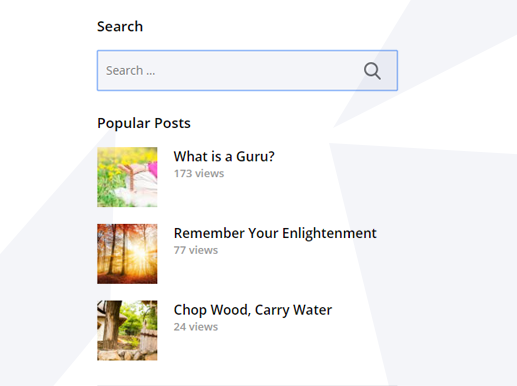
Task: Submit search using the magnifier button
Action: click(x=372, y=71)
